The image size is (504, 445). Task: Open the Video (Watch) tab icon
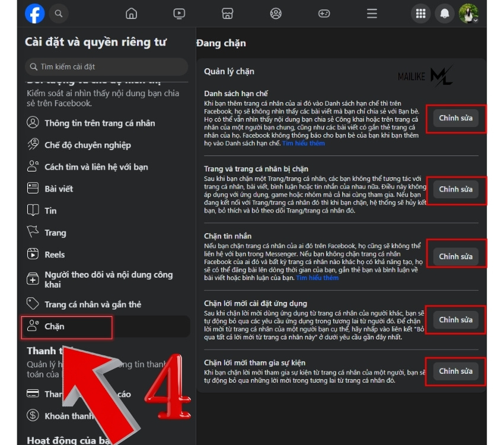pos(179,14)
